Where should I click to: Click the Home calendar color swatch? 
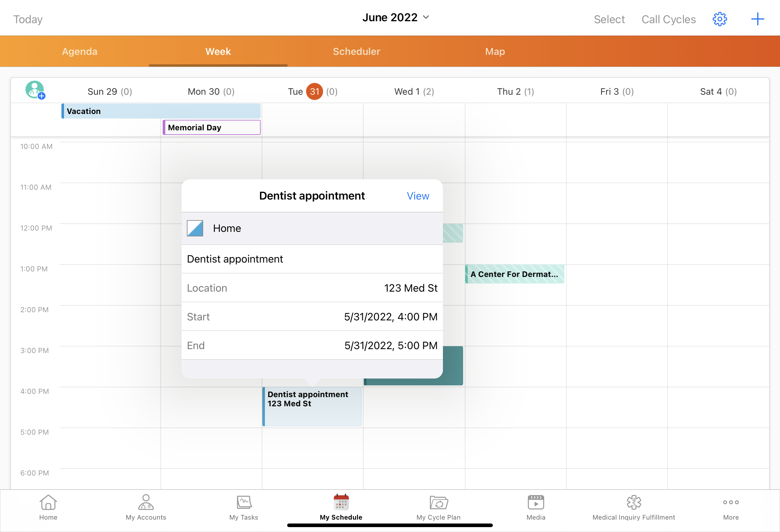click(195, 228)
